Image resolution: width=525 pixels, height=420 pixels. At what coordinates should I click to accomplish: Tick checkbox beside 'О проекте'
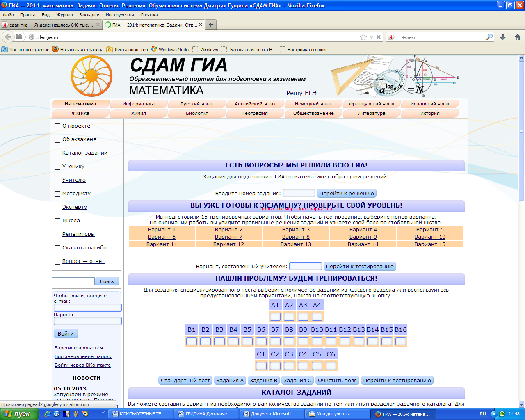pyautogui.click(x=57, y=126)
